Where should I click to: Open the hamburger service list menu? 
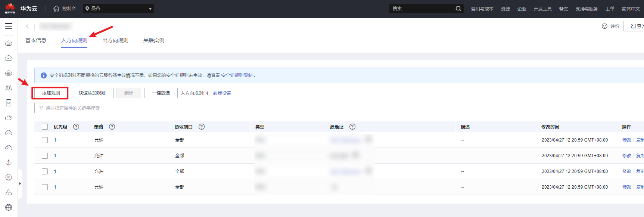click(x=9, y=26)
